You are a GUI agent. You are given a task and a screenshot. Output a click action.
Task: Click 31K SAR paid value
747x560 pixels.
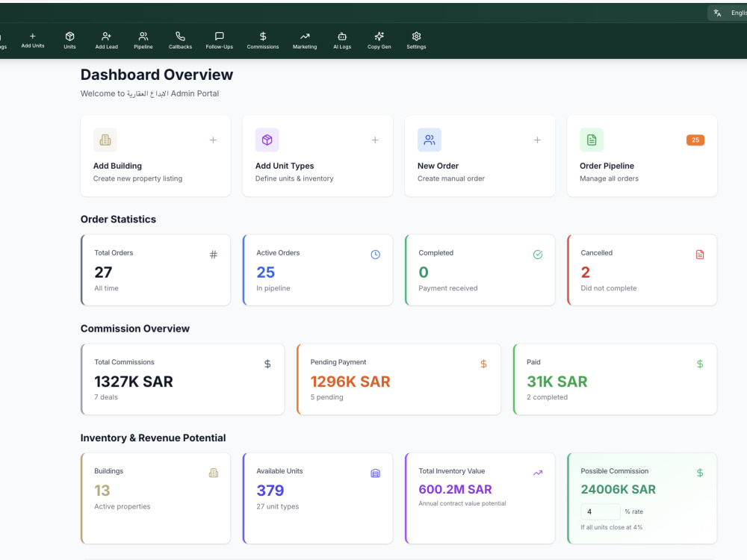557,382
